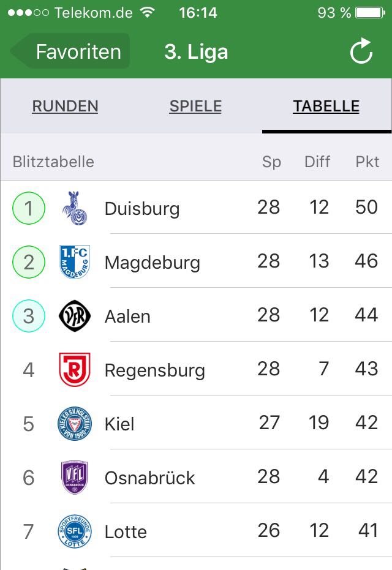Tap the Jahn Regensburg logo
This screenshot has width=392, height=570.
[x=75, y=369]
